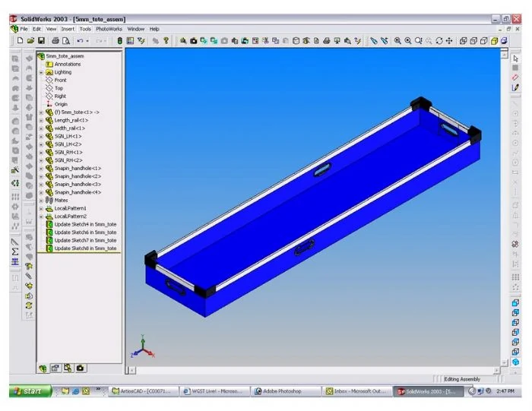532x411 pixels.
Task: Open the Help menu
Action: [154, 29]
